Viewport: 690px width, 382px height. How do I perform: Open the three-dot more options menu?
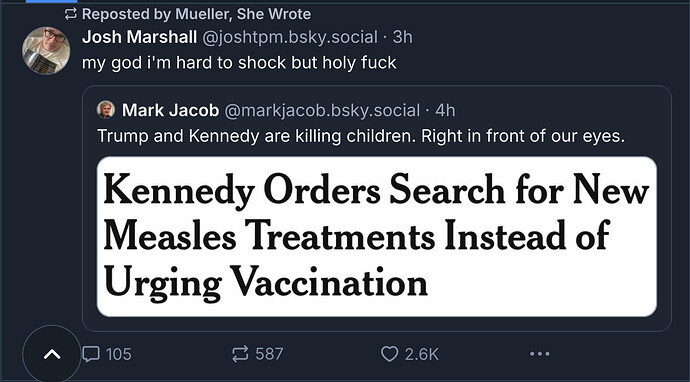click(x=540, y=354)
